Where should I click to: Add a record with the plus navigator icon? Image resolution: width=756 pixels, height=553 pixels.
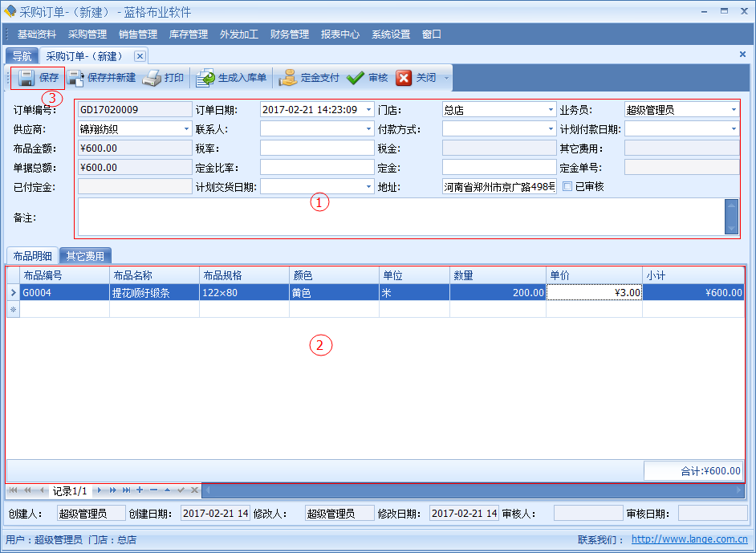click(x=140, y=490)
